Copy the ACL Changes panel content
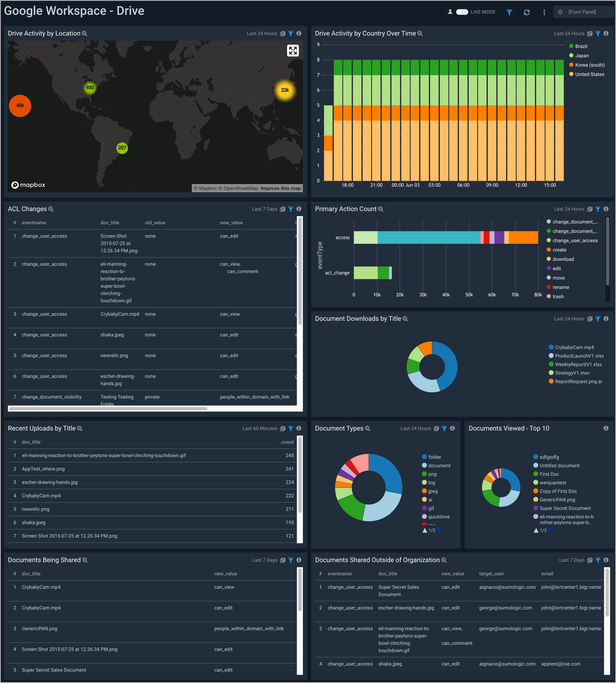This screenshot has width=616, height=683. coord(283,209)
